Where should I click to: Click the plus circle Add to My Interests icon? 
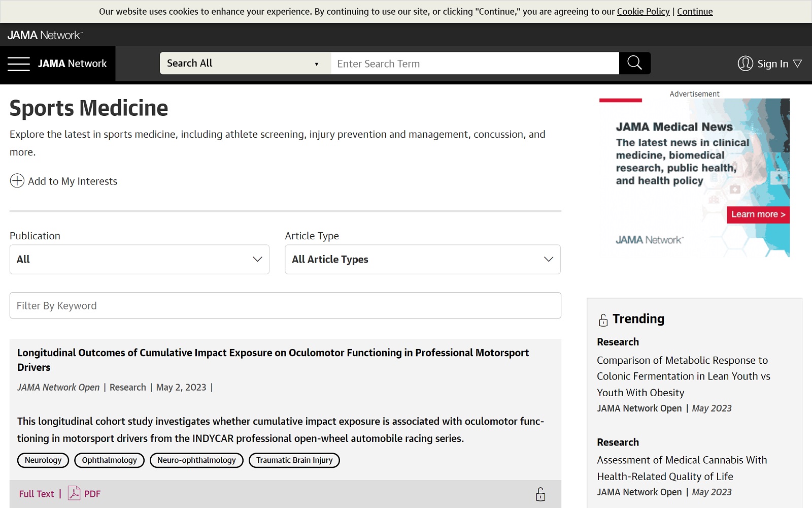[x=17, y=181]
